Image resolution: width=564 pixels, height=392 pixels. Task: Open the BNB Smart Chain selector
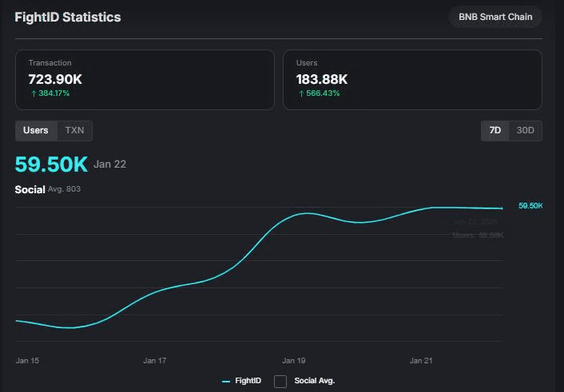coord(495,17)
